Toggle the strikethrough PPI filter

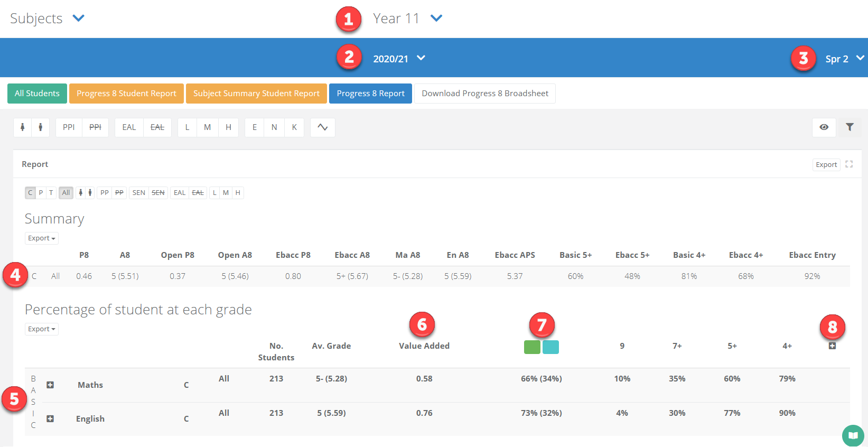[95, 127]
